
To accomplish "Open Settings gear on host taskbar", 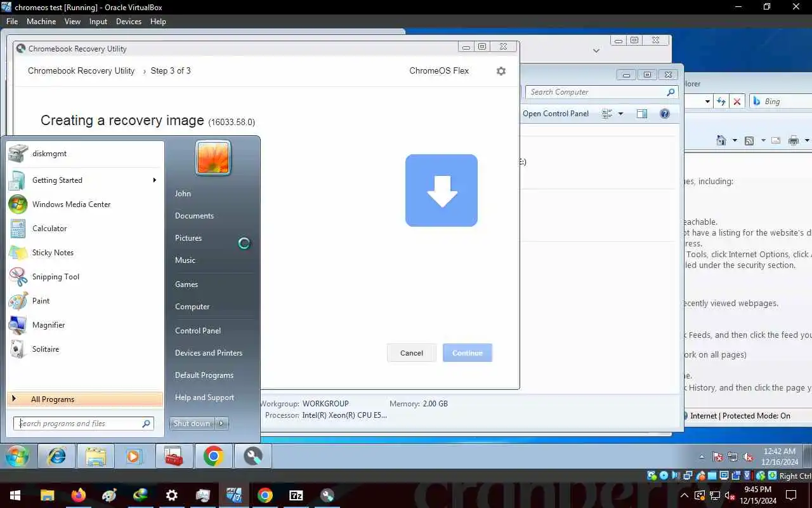I will [172, 495].
